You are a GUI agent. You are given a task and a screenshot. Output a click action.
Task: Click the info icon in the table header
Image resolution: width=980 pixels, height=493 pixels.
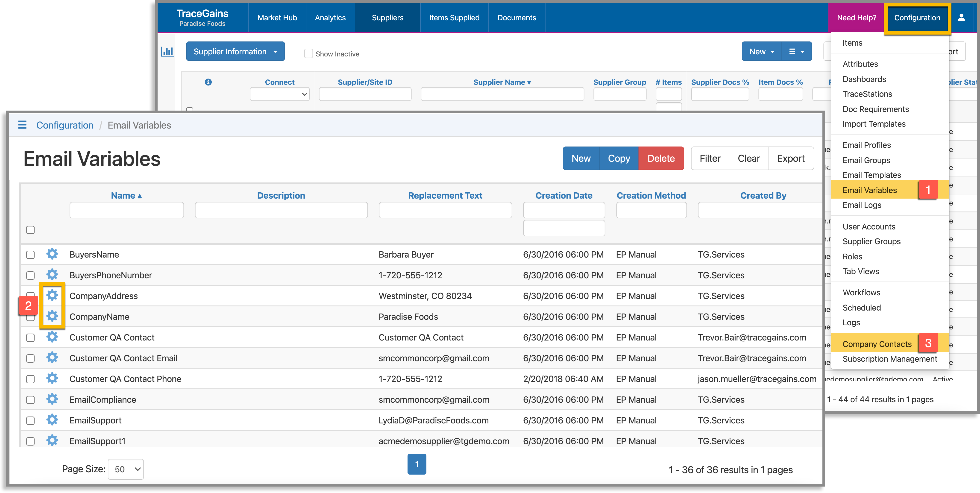point(208,82)
